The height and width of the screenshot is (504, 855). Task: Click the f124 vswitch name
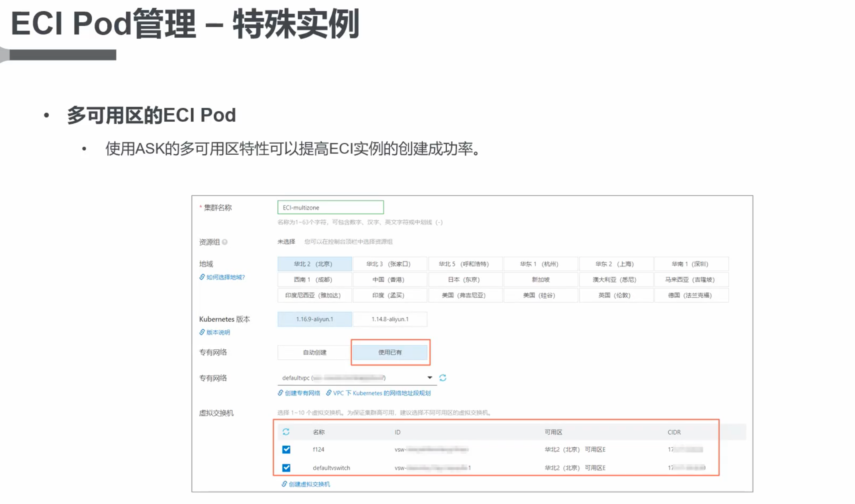click(x=319, y=450)
